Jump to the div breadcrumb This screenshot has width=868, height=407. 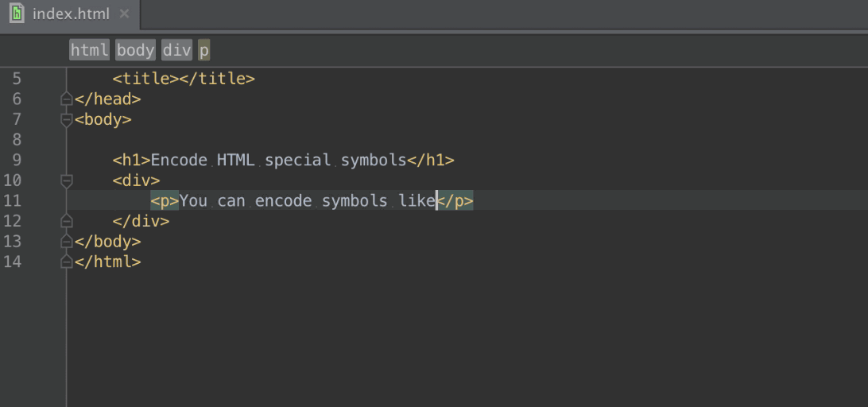tap(176, 50)
